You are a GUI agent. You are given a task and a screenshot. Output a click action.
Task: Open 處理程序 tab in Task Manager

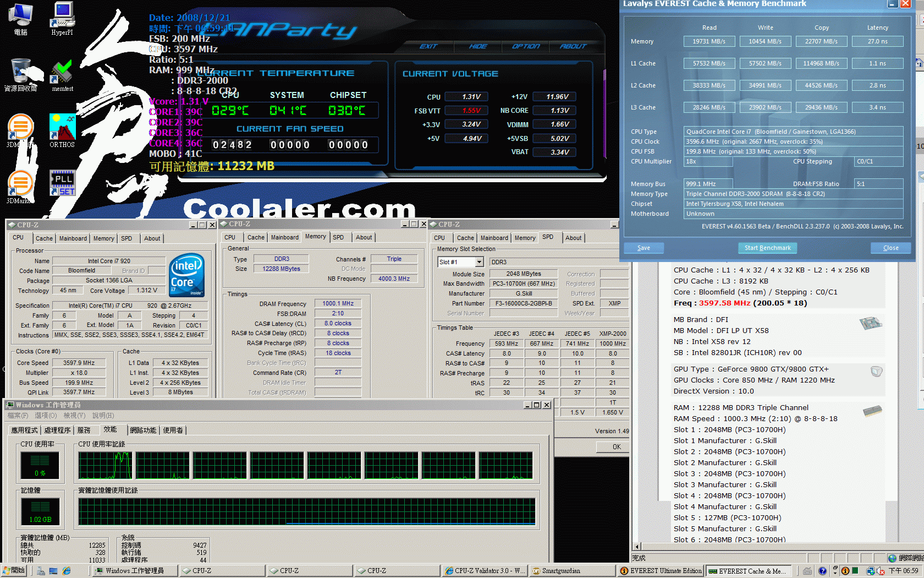(58, 430)
